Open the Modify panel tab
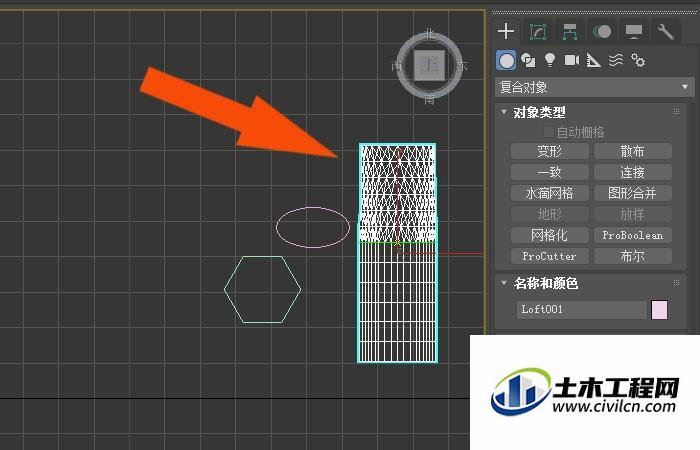Screen dimensions: 700x450 (x=538, y=32)
